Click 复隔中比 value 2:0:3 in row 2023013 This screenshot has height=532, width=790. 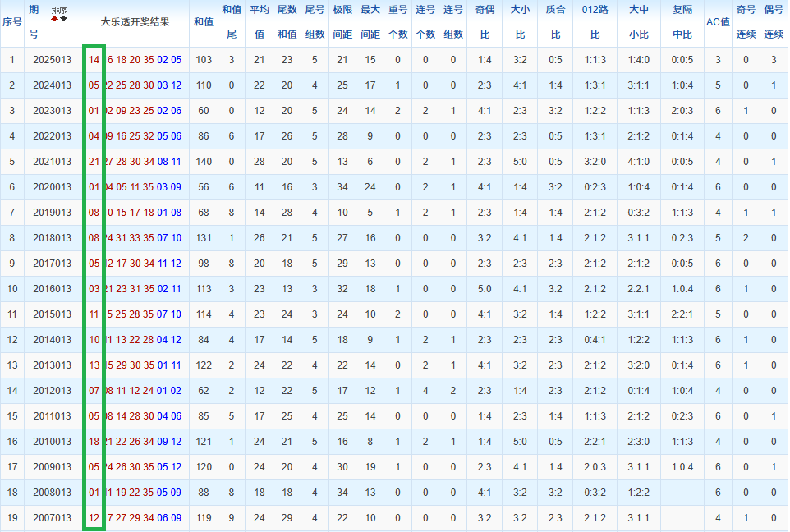pos(682,111)
